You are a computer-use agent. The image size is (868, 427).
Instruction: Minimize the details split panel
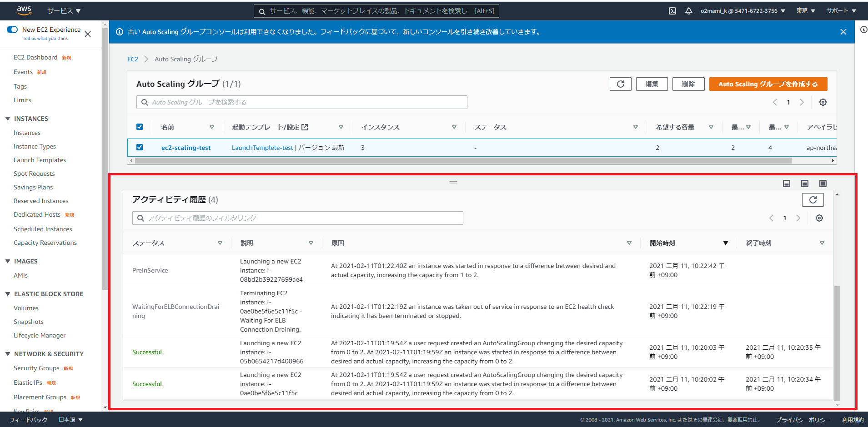click(x=787, y=184)
